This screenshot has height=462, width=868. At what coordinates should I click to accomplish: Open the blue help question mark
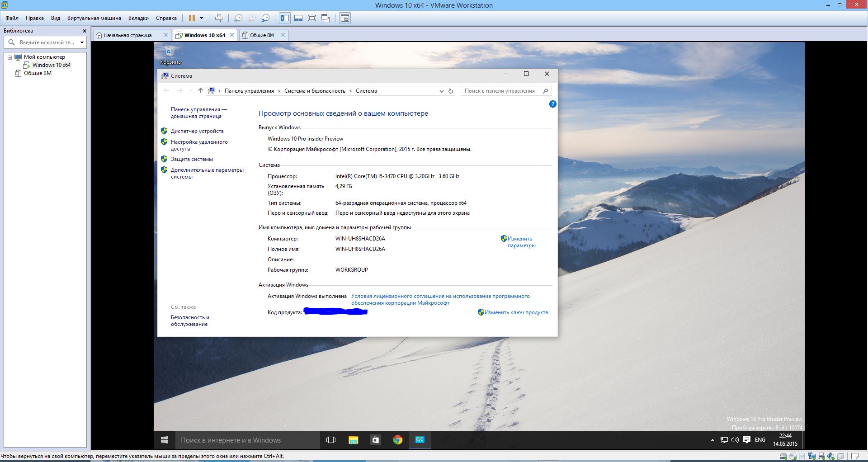point(552,104)
